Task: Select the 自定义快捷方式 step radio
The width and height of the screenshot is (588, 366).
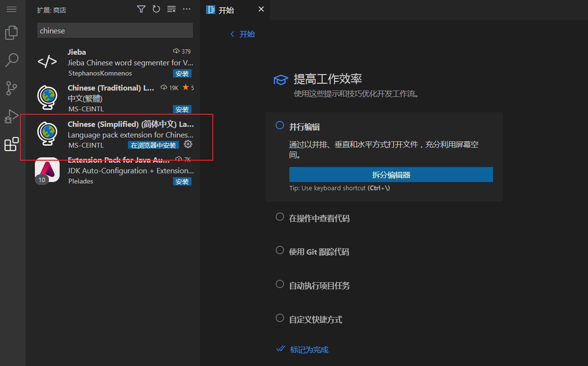Action: coord(280,318)
